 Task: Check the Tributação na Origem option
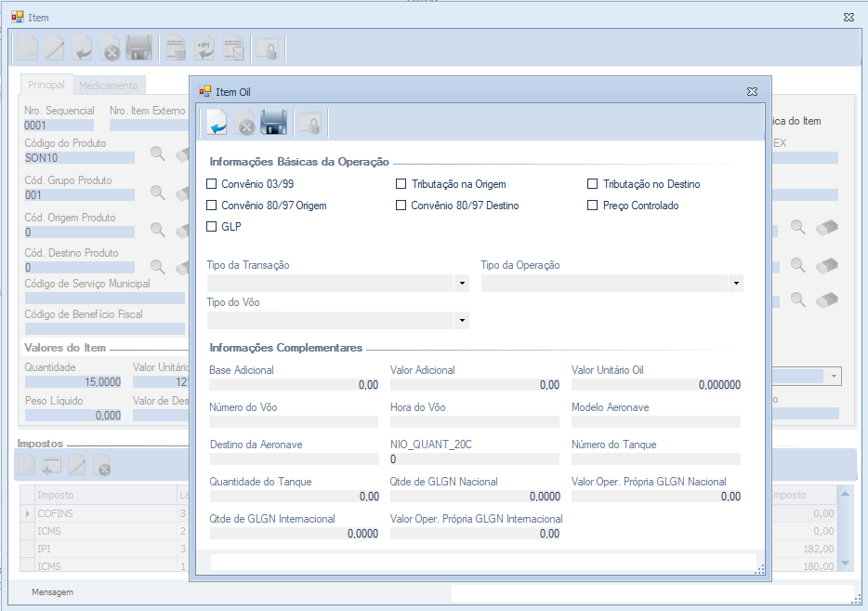pyautogui.click(x=401, y=184)
